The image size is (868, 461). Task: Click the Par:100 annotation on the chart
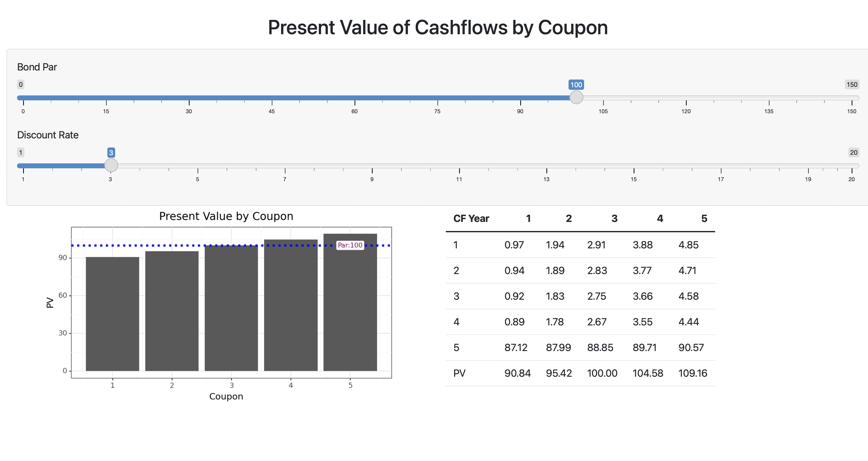[x=350, y=246]
